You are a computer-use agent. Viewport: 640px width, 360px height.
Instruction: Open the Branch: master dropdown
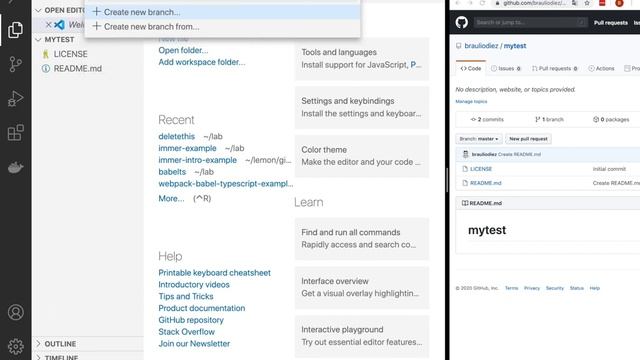click(x=479, y=139)
